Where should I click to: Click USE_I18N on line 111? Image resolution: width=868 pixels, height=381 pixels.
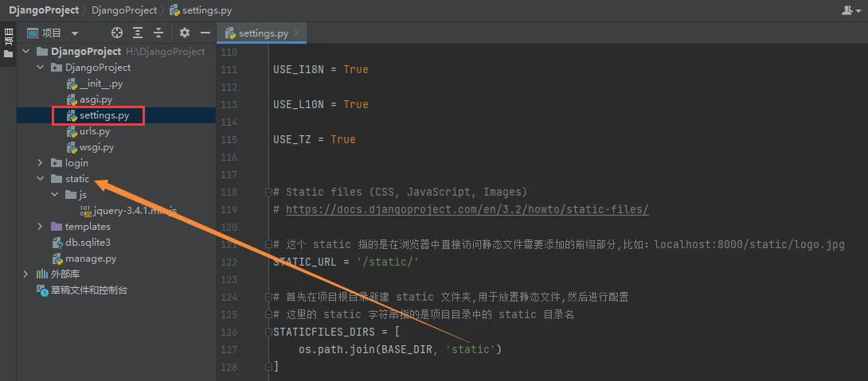299,70
